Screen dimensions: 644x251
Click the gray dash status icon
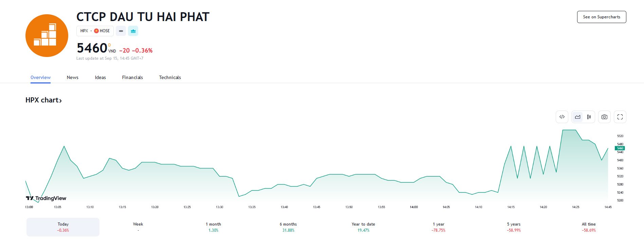point(121,31)
